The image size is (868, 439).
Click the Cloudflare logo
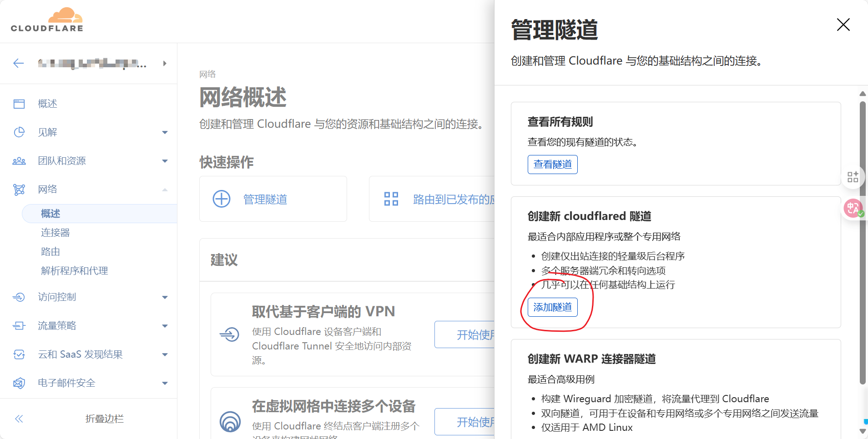(x=47, y=20)
